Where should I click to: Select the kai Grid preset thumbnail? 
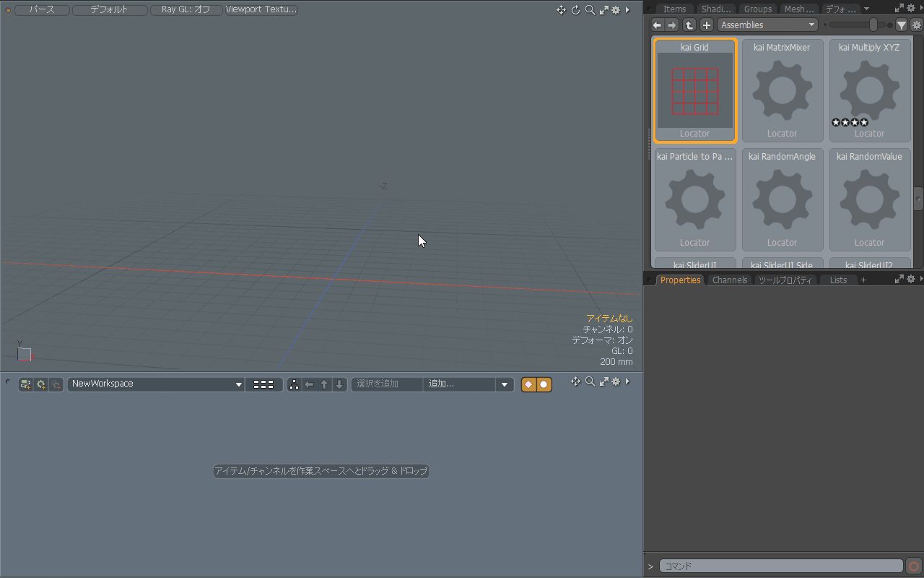tap(695, 90)
